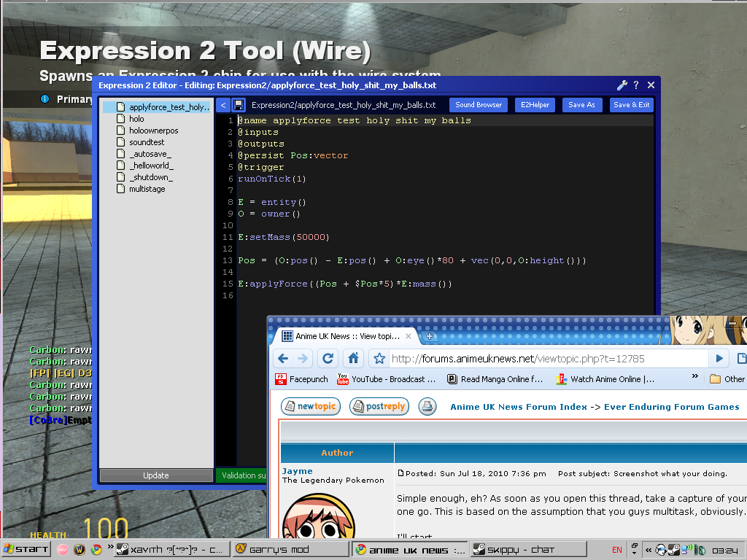Click code line 'E:setMass(50000)'
The height and width of the screenshot is (560, 747).
(284, 237)
